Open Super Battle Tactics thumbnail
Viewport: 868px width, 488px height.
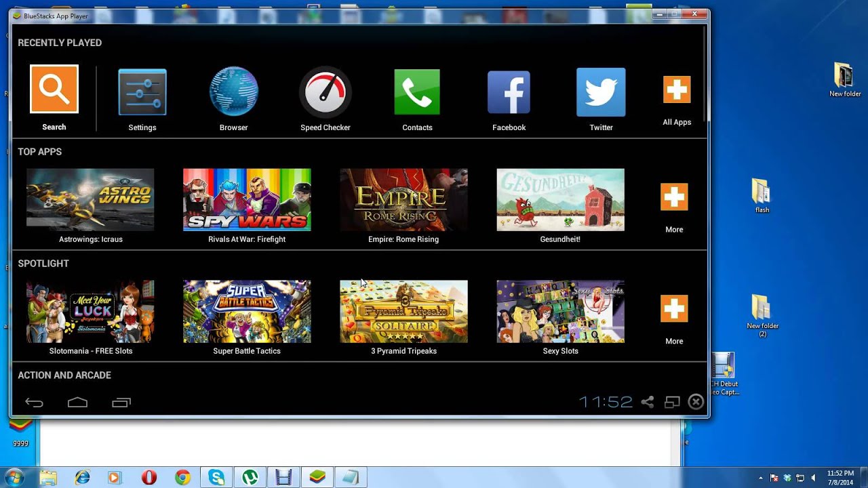[x=247, y=312]
